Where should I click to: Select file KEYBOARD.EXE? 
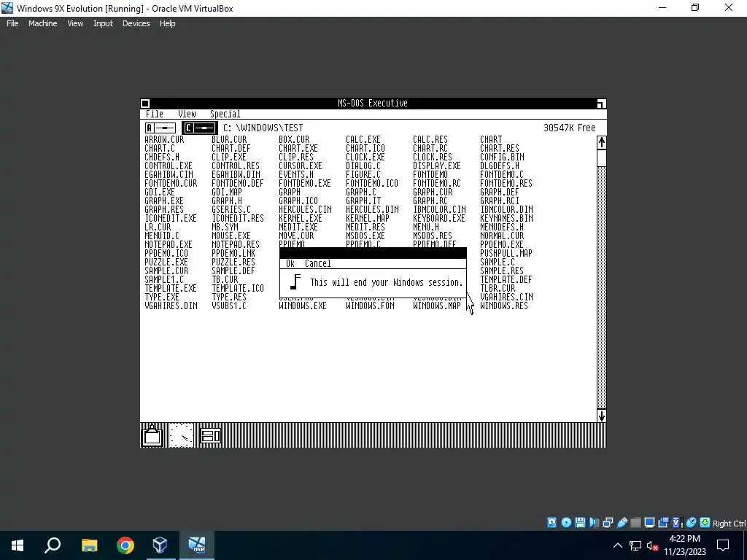coord(439,218)
